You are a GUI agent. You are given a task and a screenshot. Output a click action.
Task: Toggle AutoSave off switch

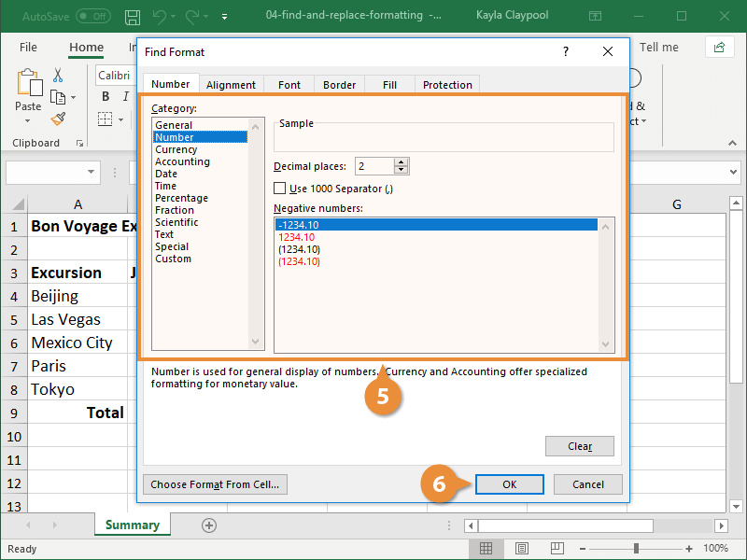93,16
